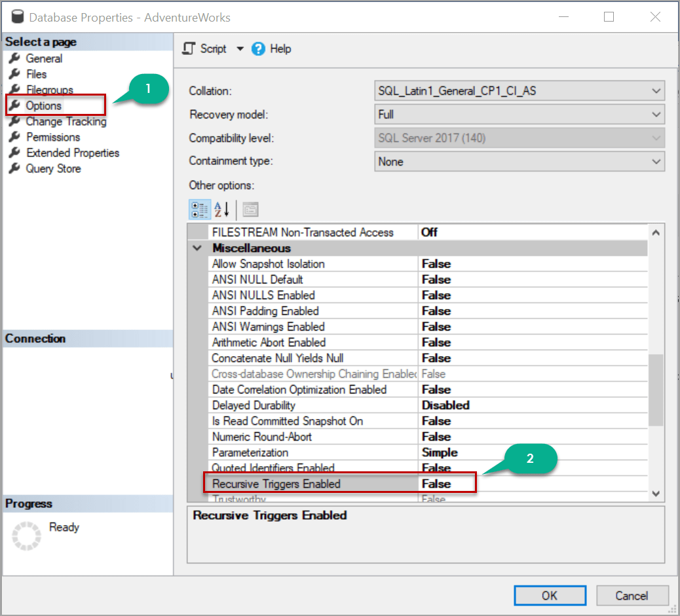Select the Categorized view icon above the options grid
680x616 pixels.
[200, 209]
